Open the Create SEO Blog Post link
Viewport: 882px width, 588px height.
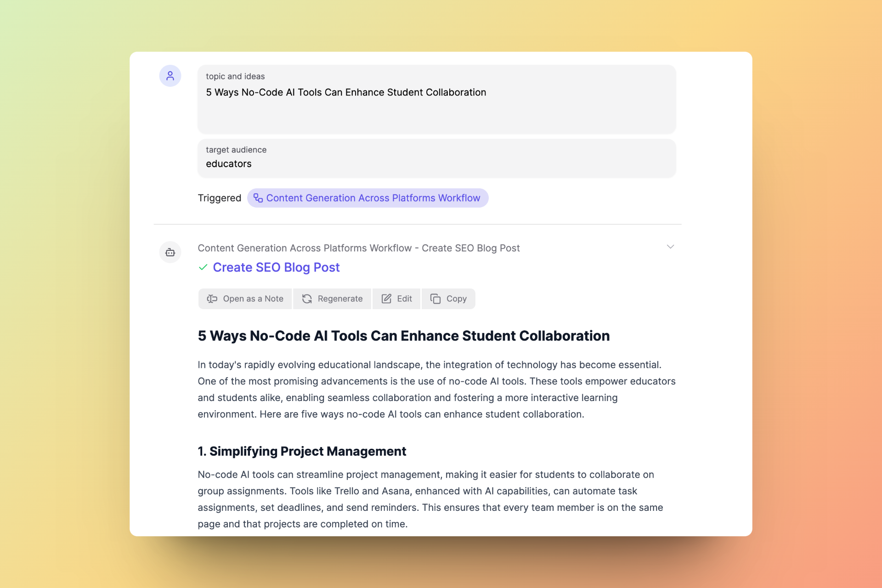[x=276, y=267]
